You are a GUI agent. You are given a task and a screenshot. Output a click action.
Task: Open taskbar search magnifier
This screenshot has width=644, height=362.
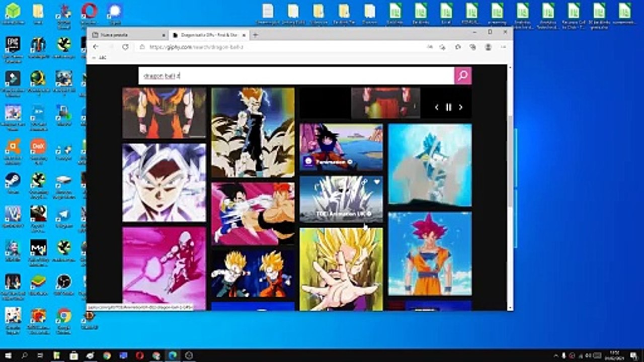click(x=25, y=355)
